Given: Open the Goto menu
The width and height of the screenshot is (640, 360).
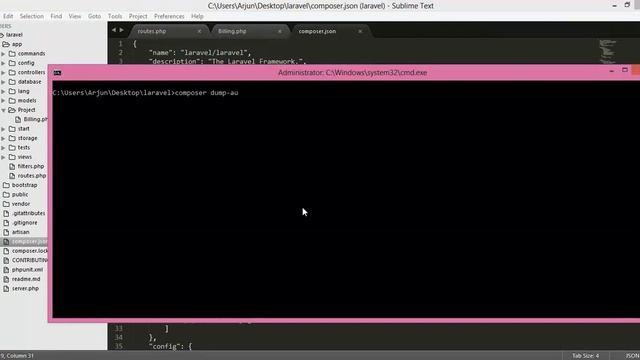Looking at the screenshot, I should [94, 16].
